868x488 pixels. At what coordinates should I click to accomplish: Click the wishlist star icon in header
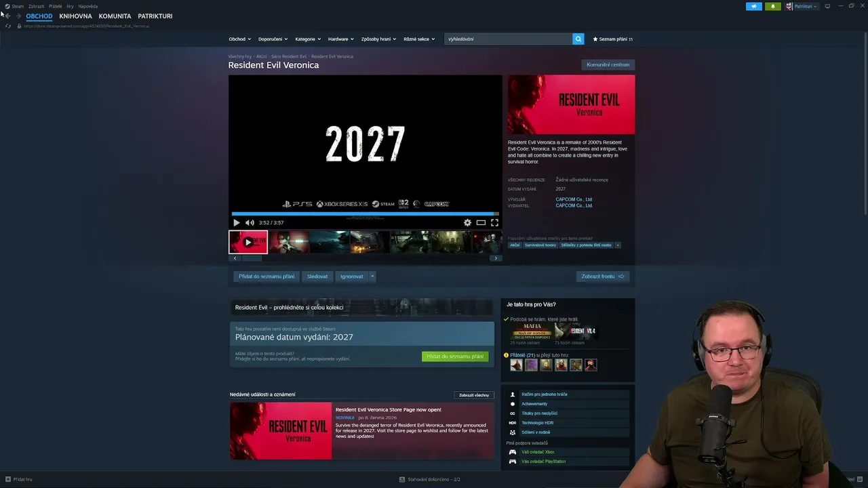(x=595, y=39)
